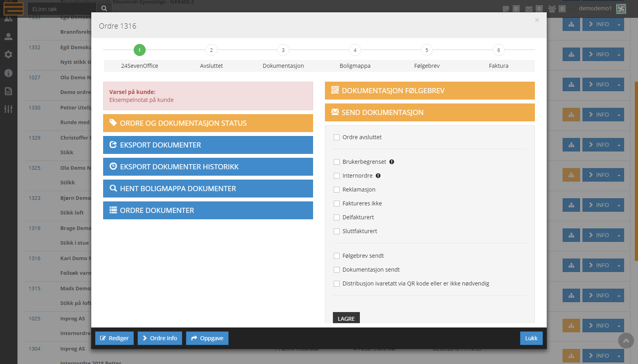Click the search magnifier icon

pos(104,8)
